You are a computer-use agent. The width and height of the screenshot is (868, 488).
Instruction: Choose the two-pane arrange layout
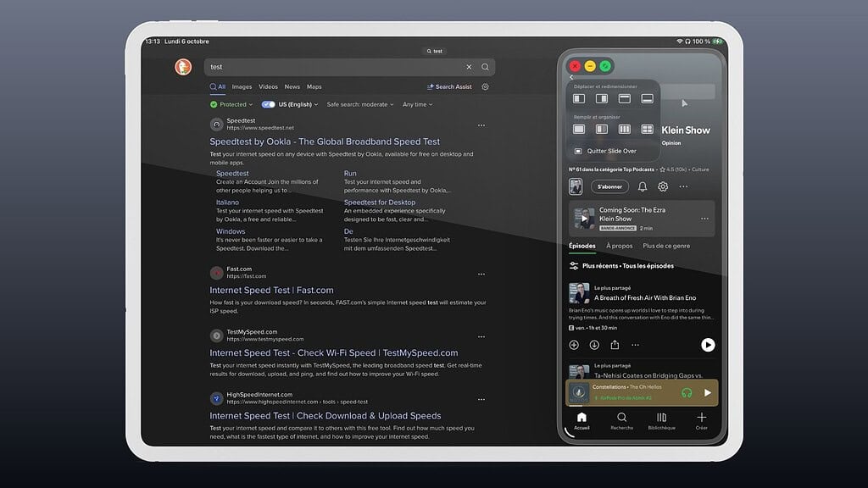(602, 129)
